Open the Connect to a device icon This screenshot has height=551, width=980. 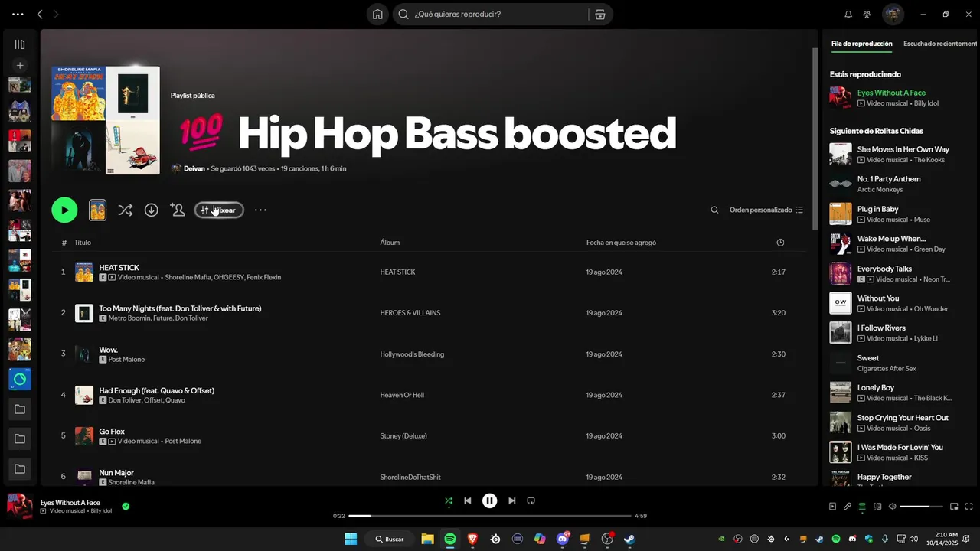coord(877,506)
